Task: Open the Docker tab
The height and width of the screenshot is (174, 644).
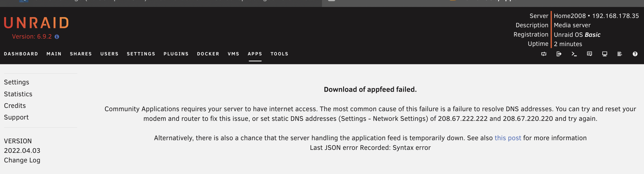Action: point(208,54)
